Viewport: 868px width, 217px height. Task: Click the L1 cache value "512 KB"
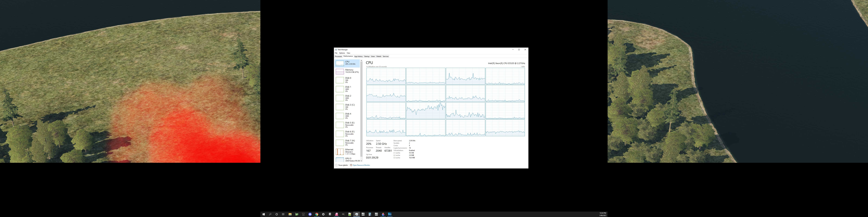411,153
